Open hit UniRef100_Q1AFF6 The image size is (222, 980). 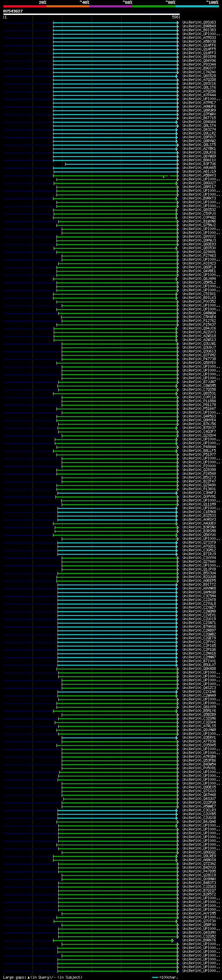(x=199, y=45)
